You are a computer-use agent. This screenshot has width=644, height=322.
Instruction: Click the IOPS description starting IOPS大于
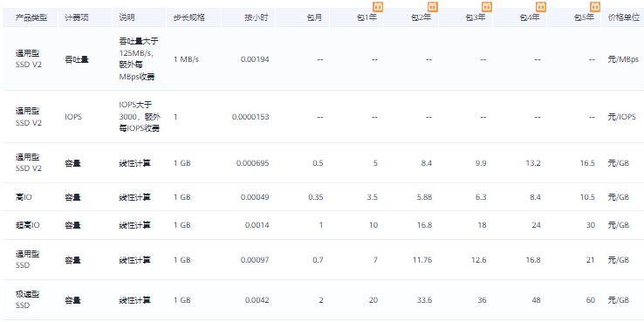[x=140, y=117]
